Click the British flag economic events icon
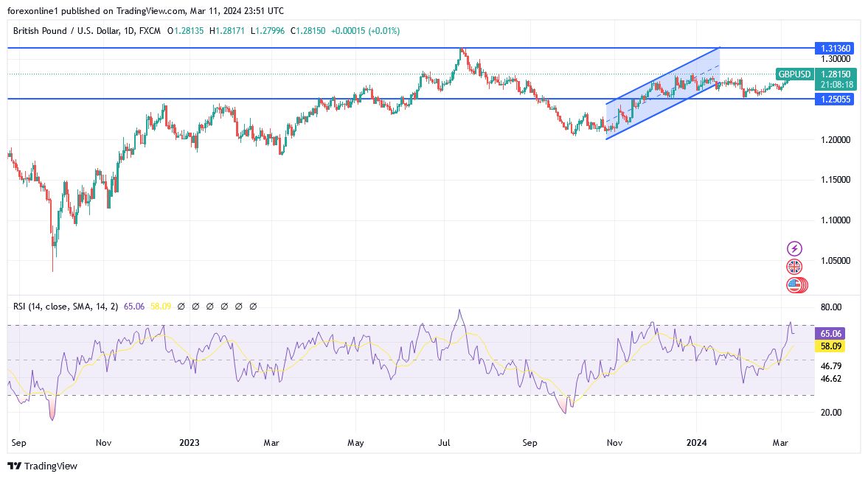 coord(794,266)
